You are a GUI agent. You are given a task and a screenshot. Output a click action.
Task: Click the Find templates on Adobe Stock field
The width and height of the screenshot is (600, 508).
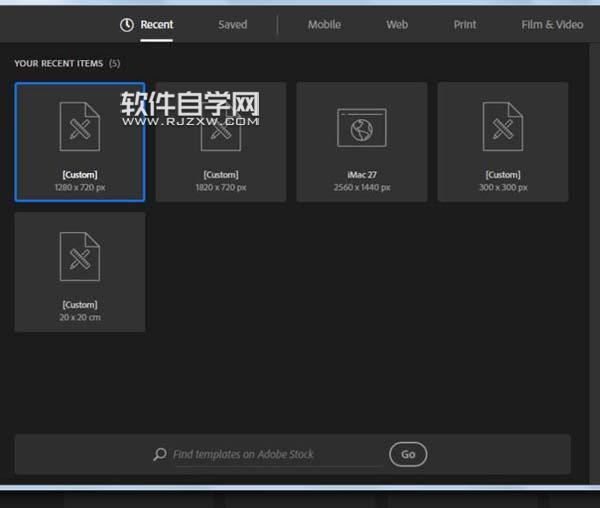(278, 454)
